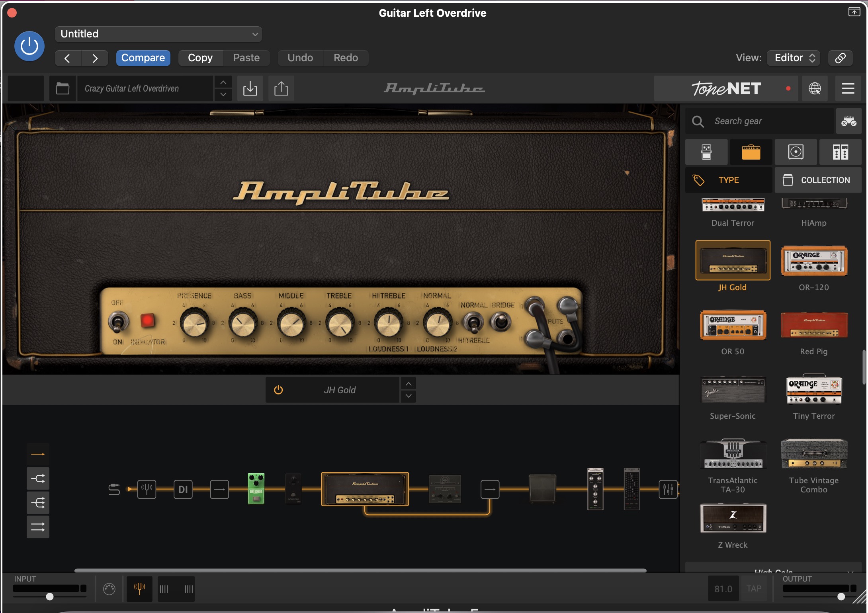Select the single serial signal routing icon
Viewport: 868px width, 613px height.
coord(38,454)
